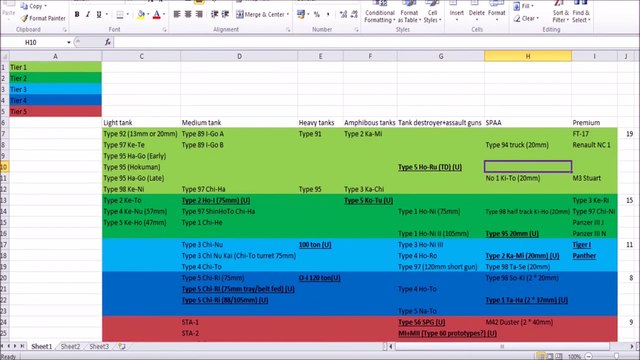
Task: Click the Fill down button
Action: 523,6
